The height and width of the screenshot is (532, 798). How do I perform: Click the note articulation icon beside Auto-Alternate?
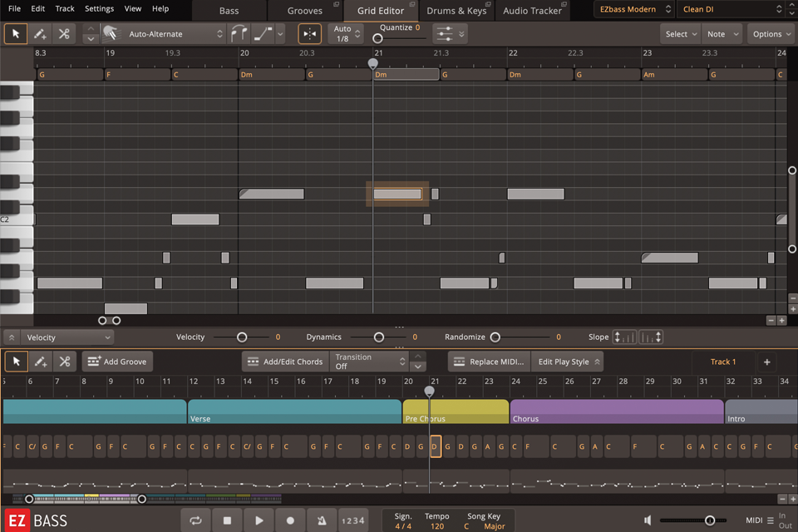pyautogui.click(x=241, y=34)
